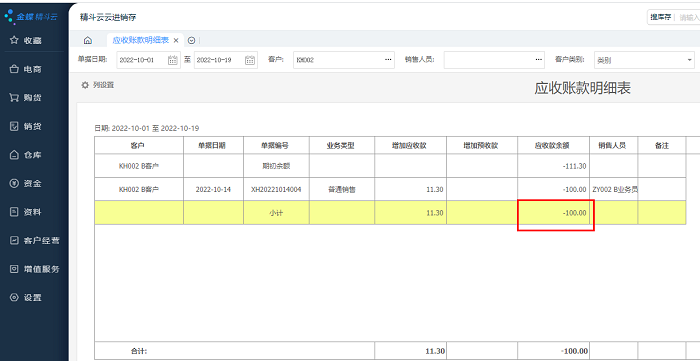Open the calendar picker for start date 2022-10-01
This screenshot has width=700, height=361.
[x=173, y=60]
